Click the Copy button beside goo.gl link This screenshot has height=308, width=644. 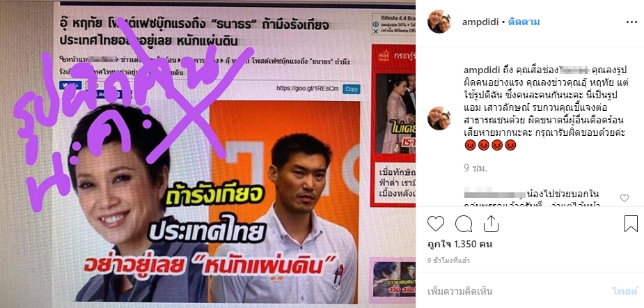click(351, 88)
